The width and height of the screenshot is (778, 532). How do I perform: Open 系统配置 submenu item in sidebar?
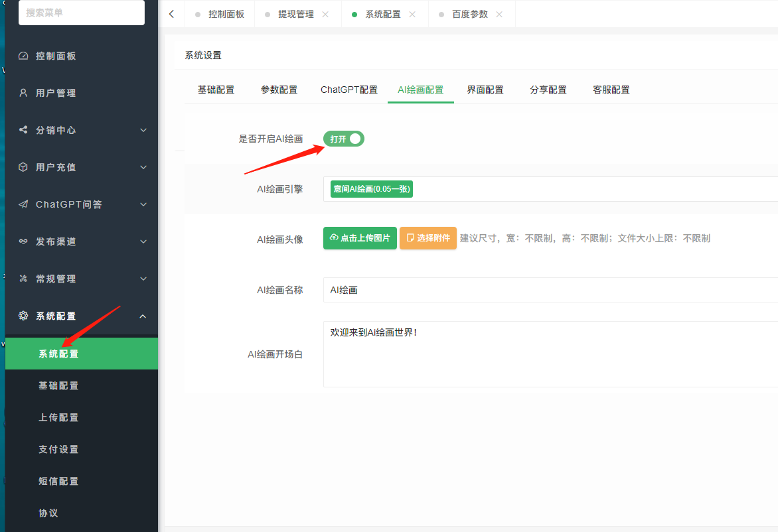[82, 354]
